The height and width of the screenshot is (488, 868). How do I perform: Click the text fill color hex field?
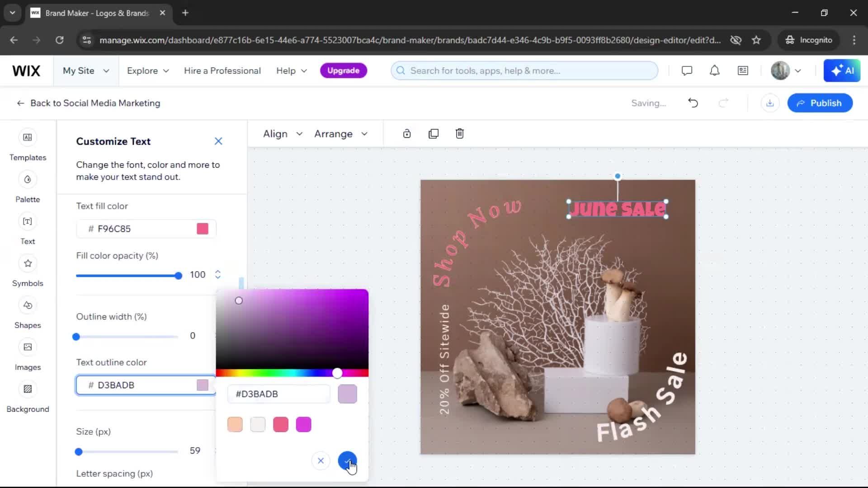click(x=146, y=229)
